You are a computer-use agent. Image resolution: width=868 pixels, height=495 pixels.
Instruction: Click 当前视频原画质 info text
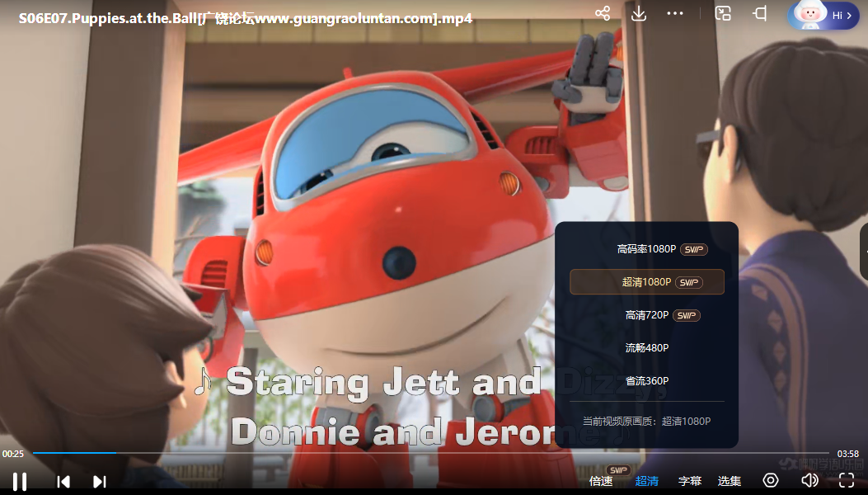646,422
